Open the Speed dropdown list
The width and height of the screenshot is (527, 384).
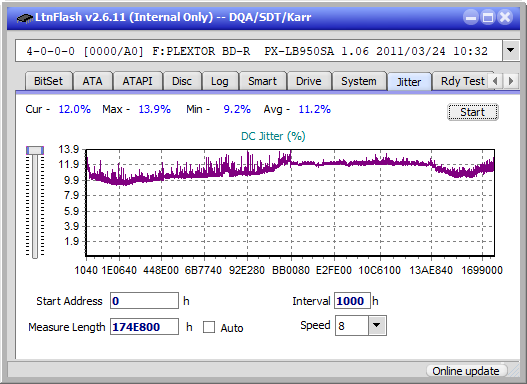coord(377,325)
